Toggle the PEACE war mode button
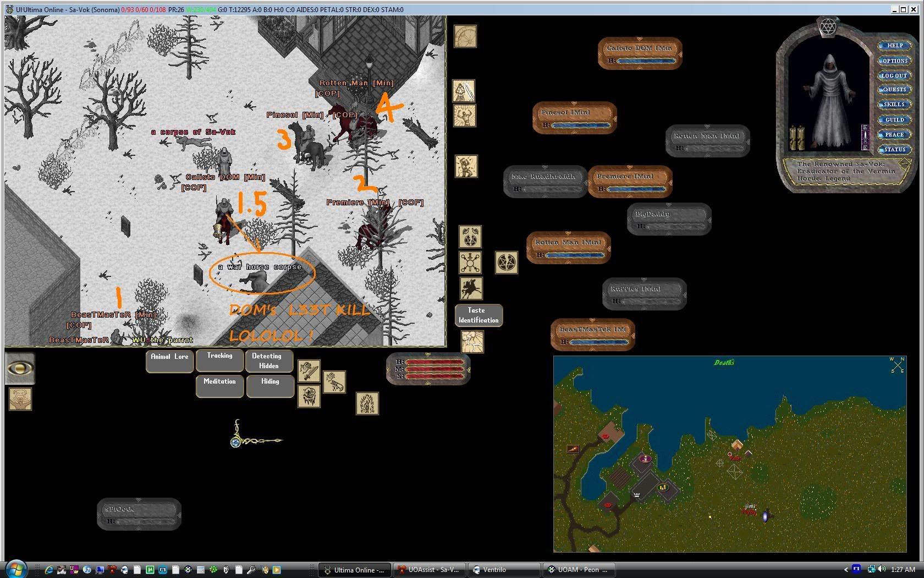 click(894, 134)
